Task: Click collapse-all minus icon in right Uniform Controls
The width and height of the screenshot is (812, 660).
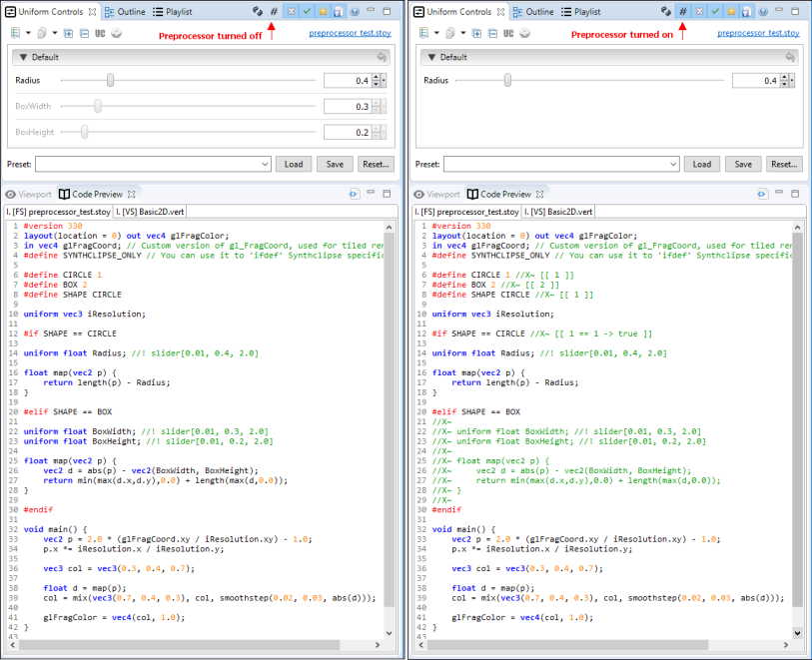Action: point(491,33)
